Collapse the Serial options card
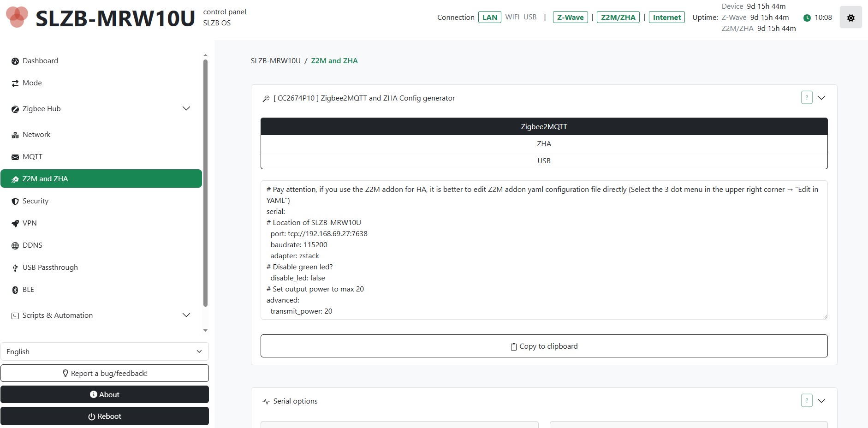The width and height of the screenshot is (868, 428). click(821, 401)
